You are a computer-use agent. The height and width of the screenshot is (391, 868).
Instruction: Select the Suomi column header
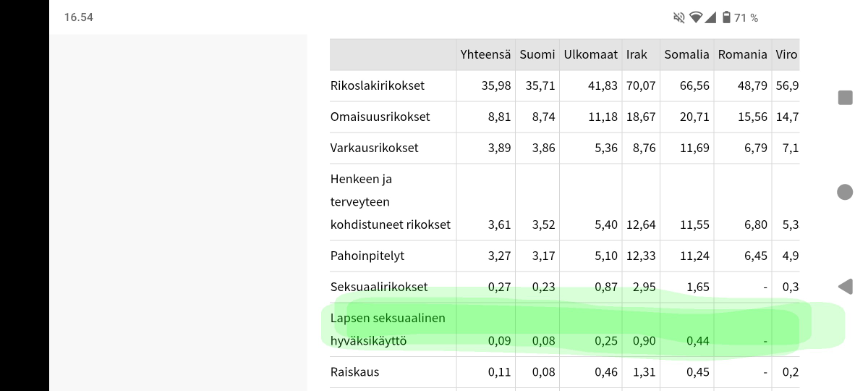click(537, 54)
